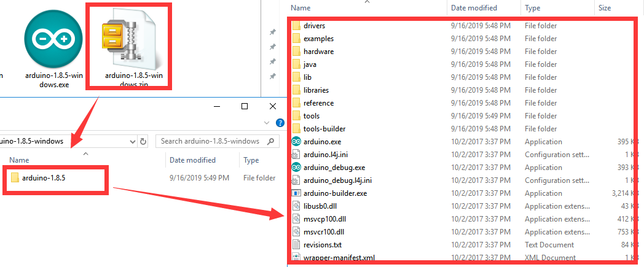Select the examples folder icon

(x=297, y=39)
